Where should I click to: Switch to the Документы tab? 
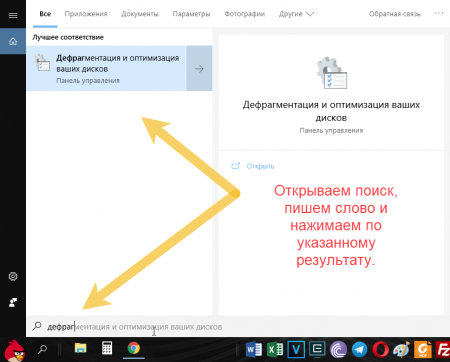(140, 14)
